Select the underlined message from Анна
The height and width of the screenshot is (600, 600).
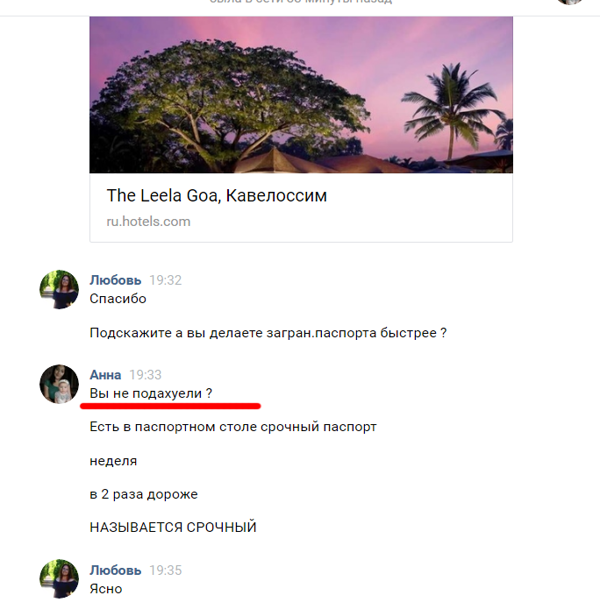[151, 393]
